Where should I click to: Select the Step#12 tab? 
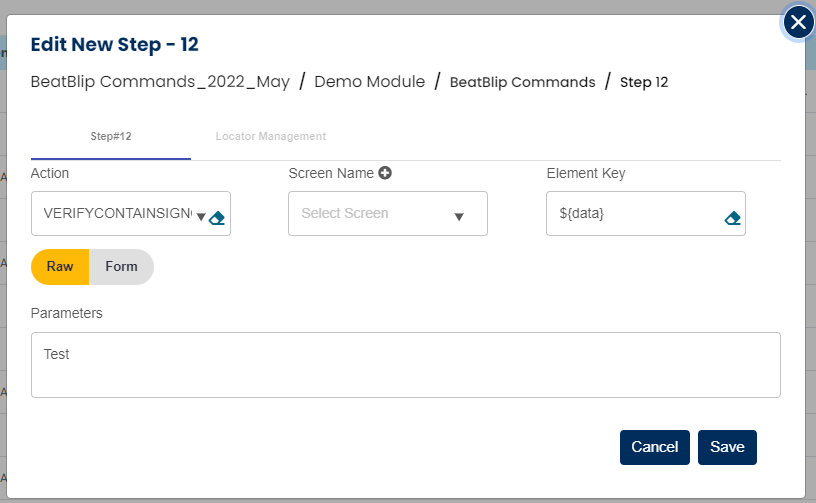click(111, 136)
